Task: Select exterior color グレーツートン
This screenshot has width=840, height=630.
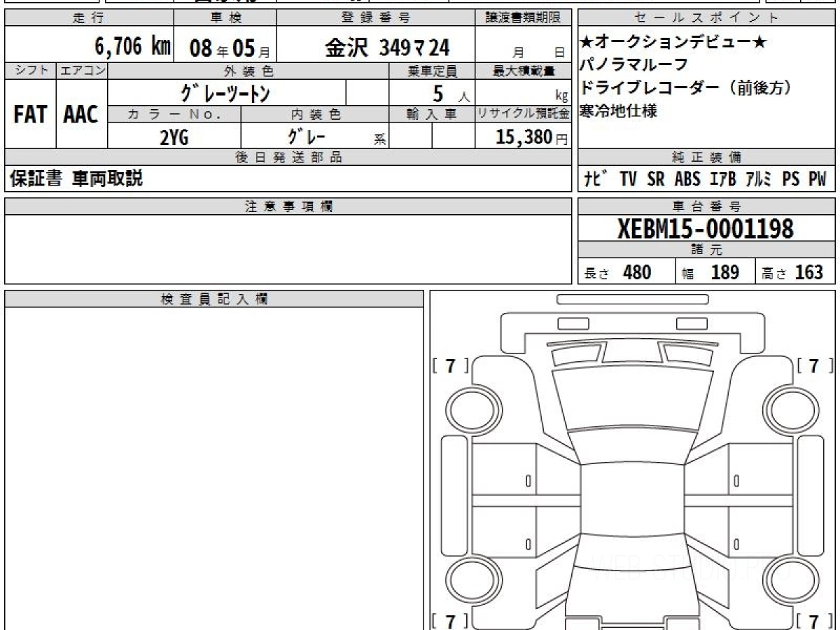Action: pyautogui.click(x=225, y=92)
